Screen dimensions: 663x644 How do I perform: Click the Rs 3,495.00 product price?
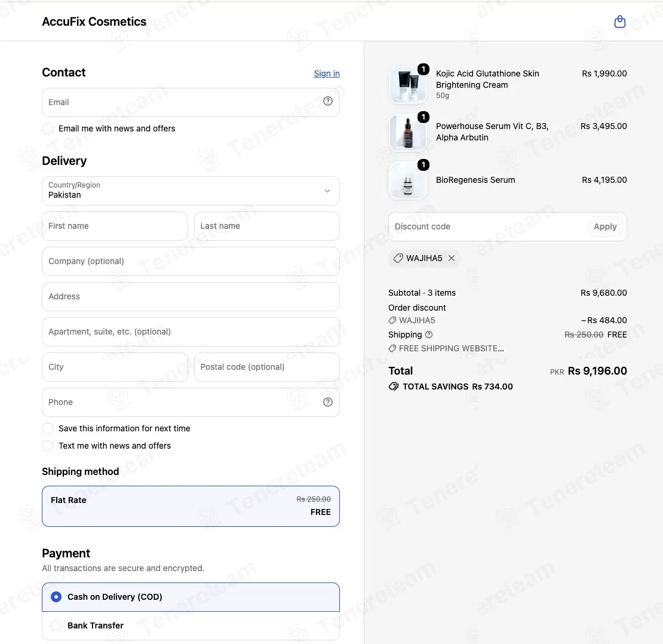pos(603,126)
